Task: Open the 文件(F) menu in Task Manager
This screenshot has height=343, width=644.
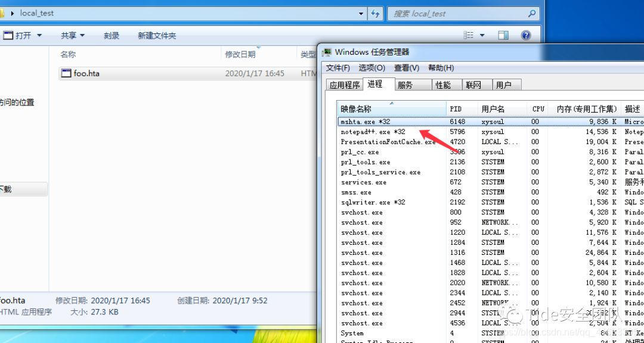Action: pos(338,68)
